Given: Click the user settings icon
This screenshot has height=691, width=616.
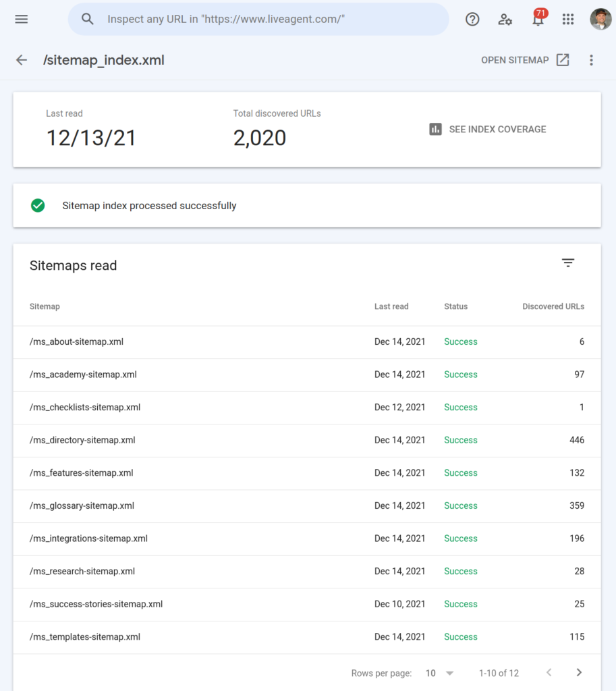Looking at the screenshot, I should point(505,19).
